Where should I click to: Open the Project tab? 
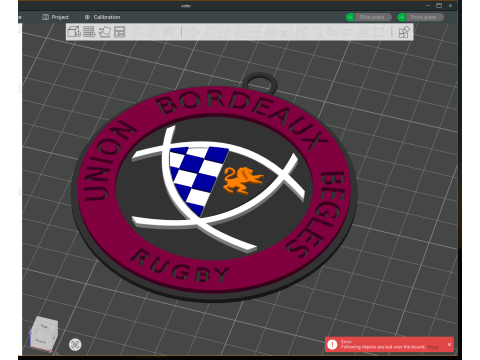[x=55, y=17]
